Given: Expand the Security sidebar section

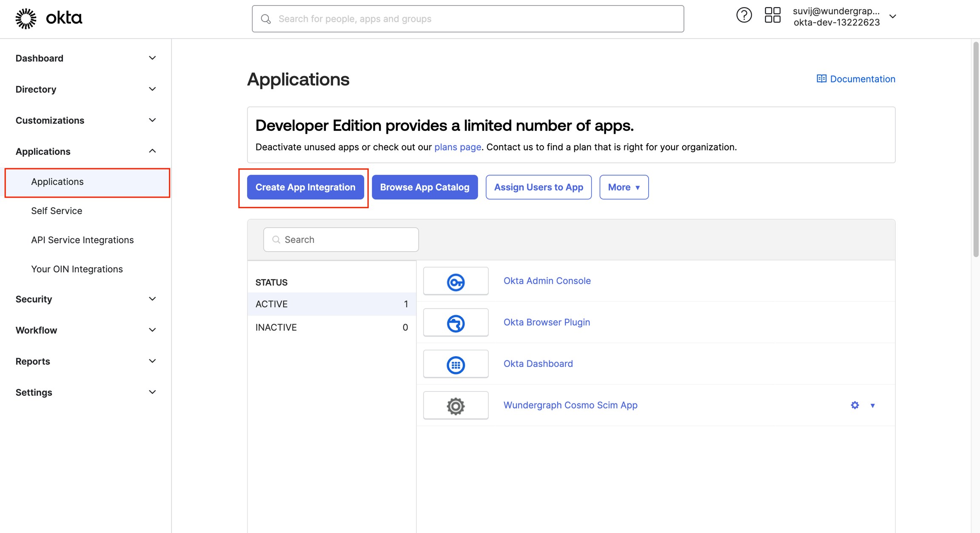Looking at the screenshot, I should click(x=152, y=299).
